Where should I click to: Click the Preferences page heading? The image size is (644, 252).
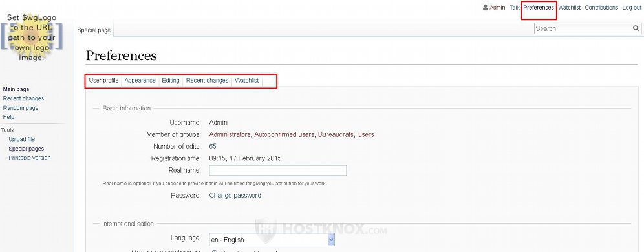[121, 56]
